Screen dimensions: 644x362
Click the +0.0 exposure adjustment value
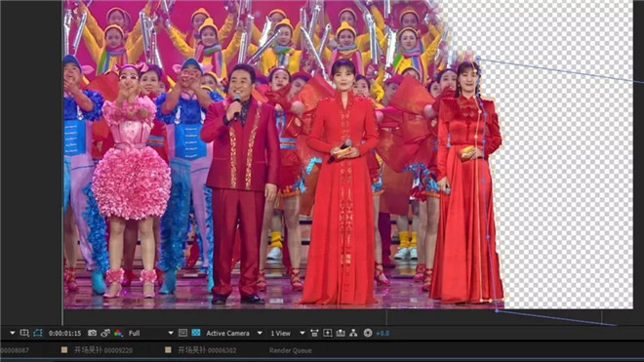382,334
